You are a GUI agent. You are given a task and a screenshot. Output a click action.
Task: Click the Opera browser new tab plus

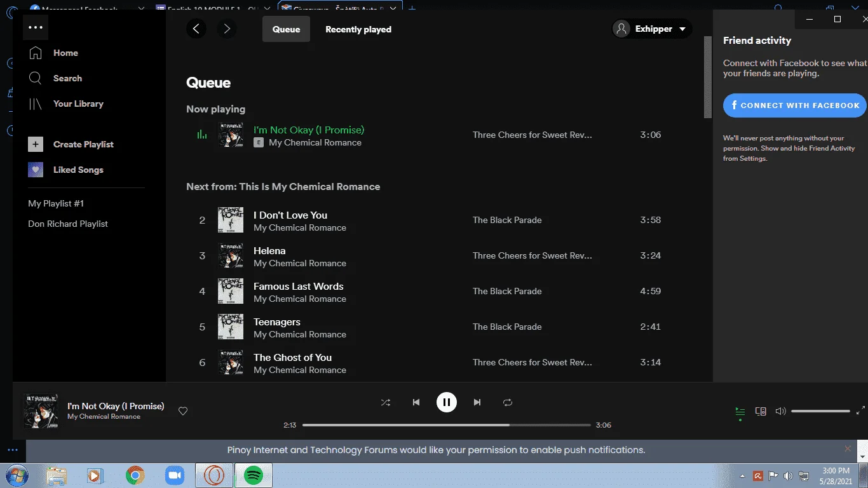click(412, 8)
